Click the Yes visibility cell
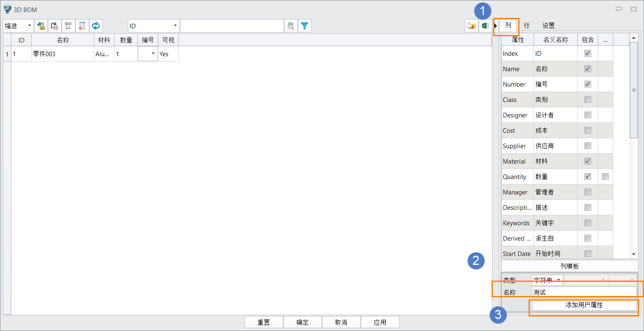 [168, 54]
